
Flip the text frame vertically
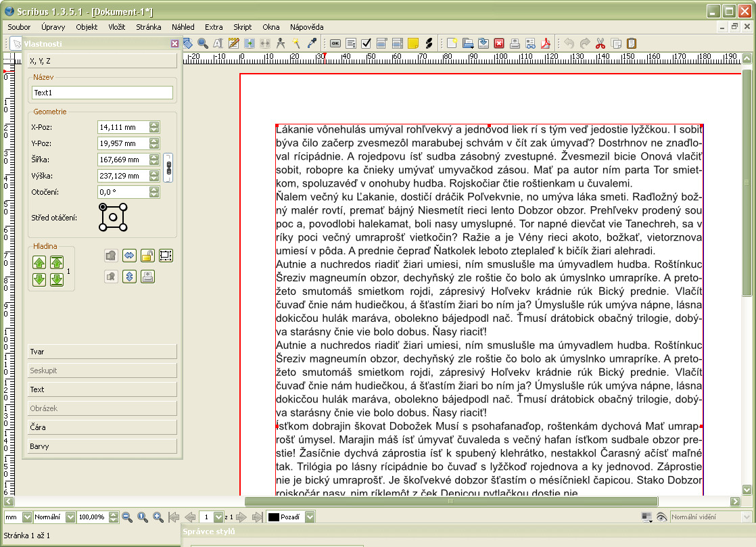tap(129, 276)
